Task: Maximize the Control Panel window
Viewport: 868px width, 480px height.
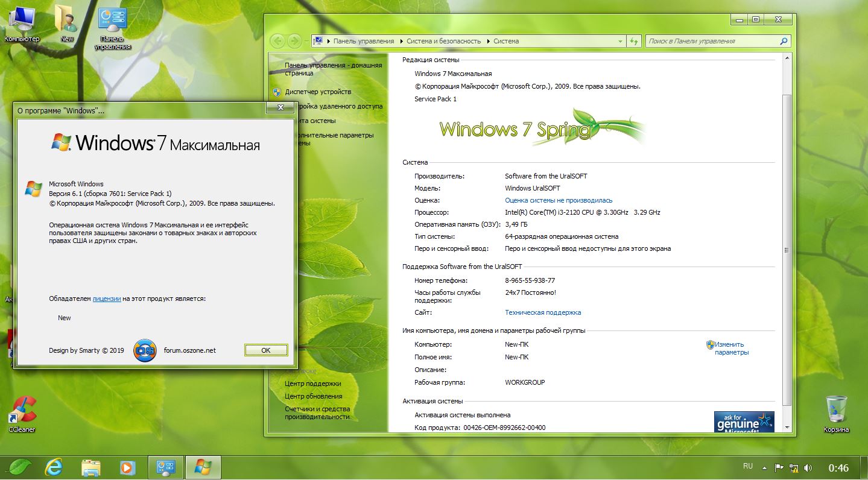Action: point(755,19)
